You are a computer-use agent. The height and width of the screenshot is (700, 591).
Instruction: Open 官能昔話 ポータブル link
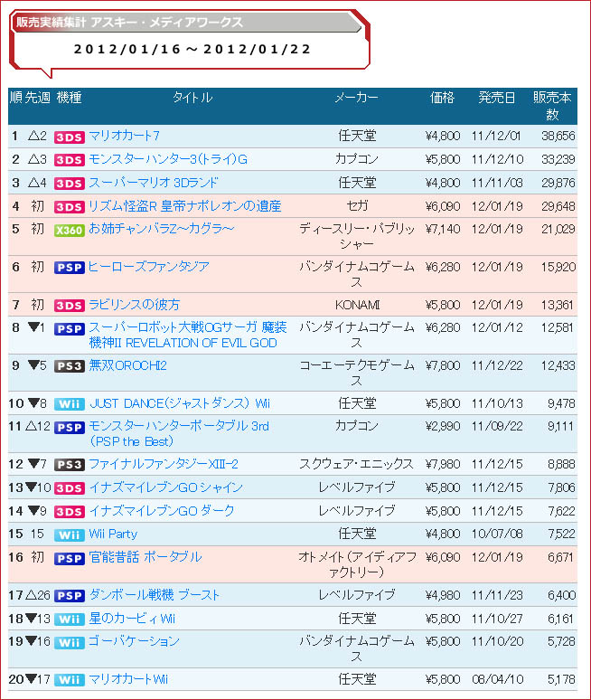coord(145,557)
